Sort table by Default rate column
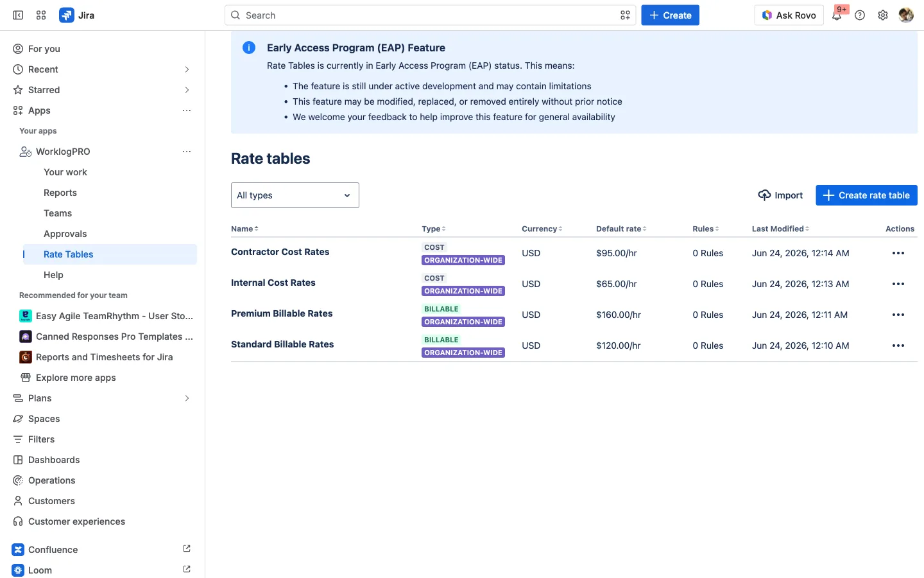This screenshot has height=578, width=924. tap(621, 229)
